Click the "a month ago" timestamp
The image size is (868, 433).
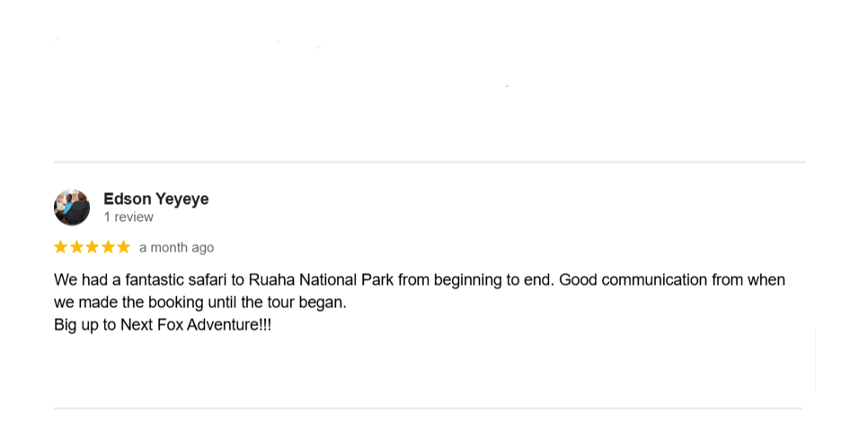tap(176, 248)
